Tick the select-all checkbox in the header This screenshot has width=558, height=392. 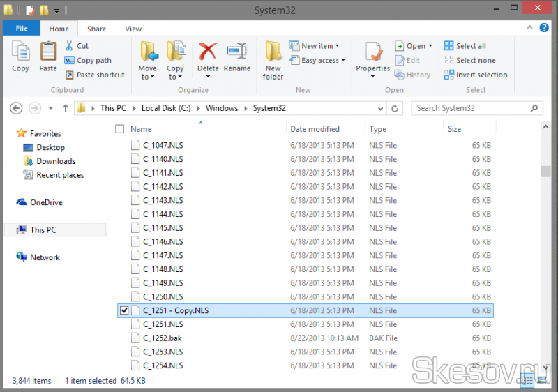[x=119, y=129]
